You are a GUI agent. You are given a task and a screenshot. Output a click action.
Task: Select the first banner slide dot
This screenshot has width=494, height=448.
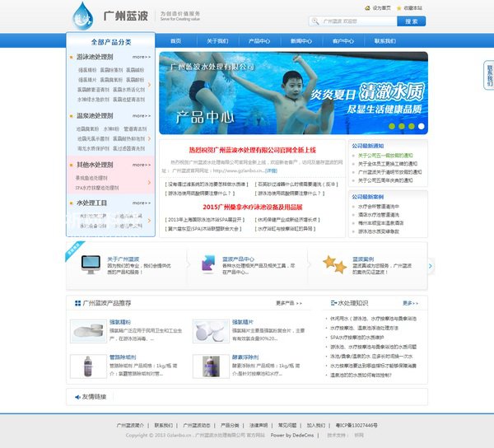(x=392, y=126)
